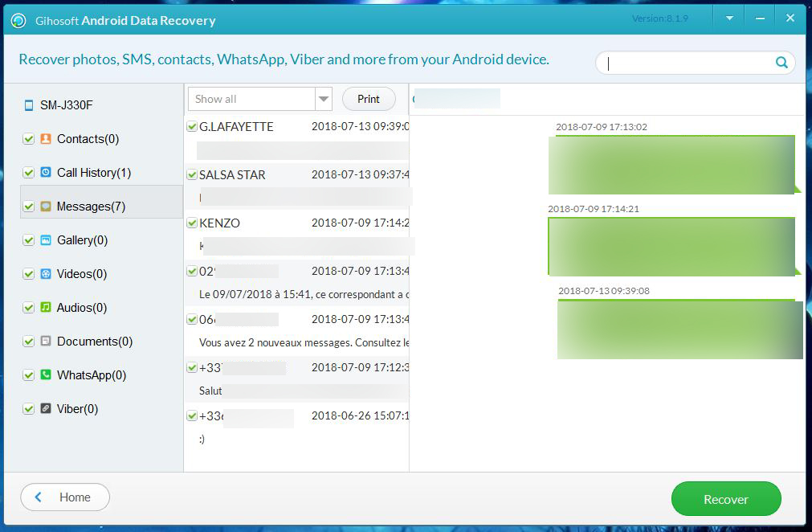Click the Viber icon in sidebar
The height and width of the screenshot is (532, 812).
tap(46, 408)
